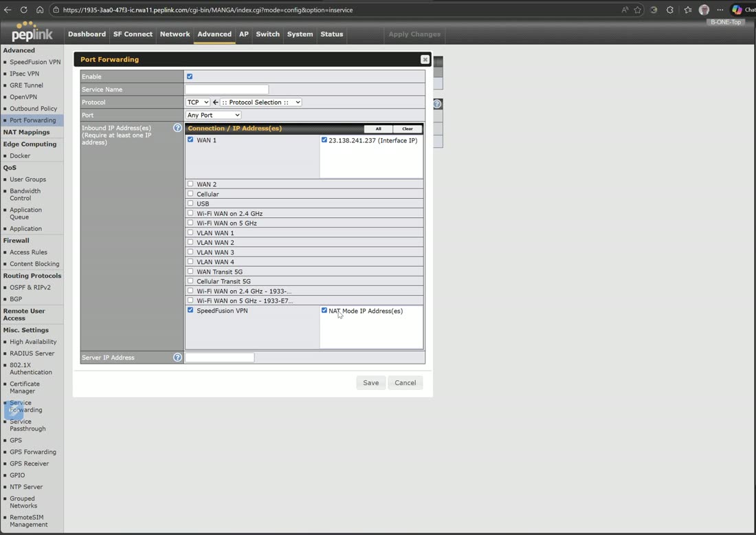
Task: Check VLAN WAN 4 checkbox
Action: pyautogui.click(x=190, y=261)
